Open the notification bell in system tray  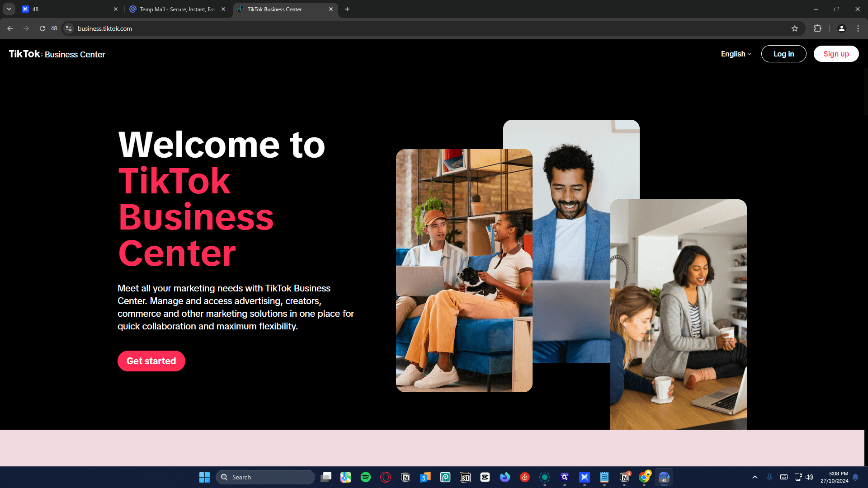click(855, 477)
